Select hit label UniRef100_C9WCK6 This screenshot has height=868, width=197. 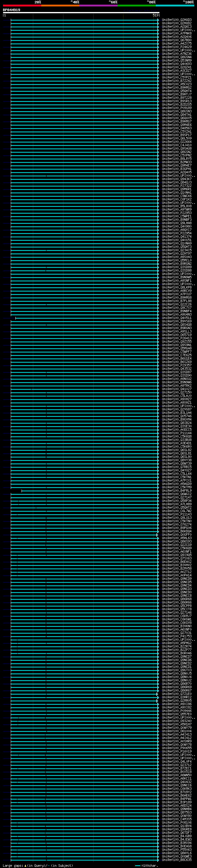177,196
